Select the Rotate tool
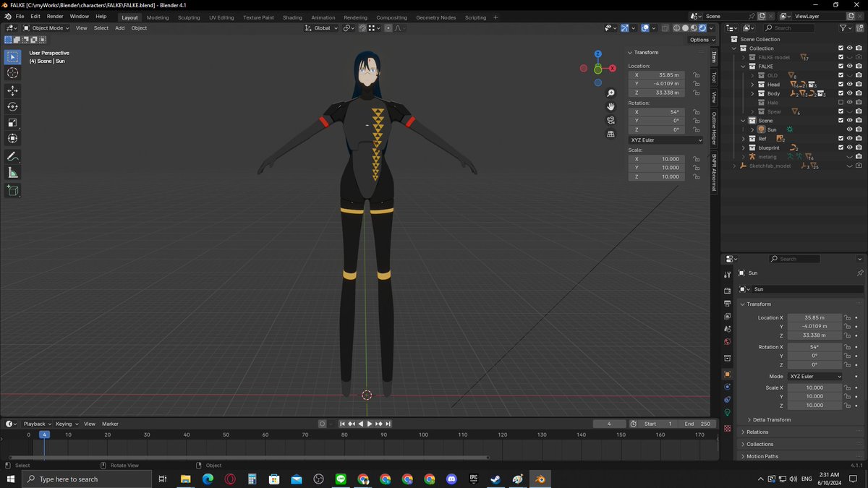This screenshot has height=488, width=868. [x=12, y=106]
